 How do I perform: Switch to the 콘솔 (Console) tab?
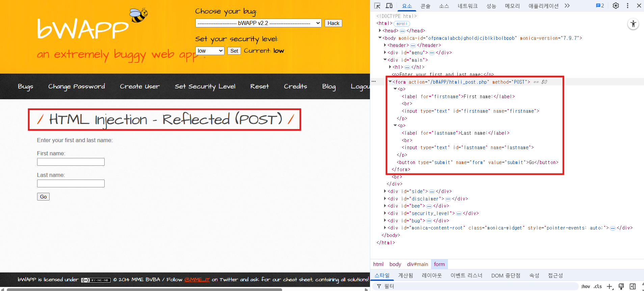tap(425, 6)
